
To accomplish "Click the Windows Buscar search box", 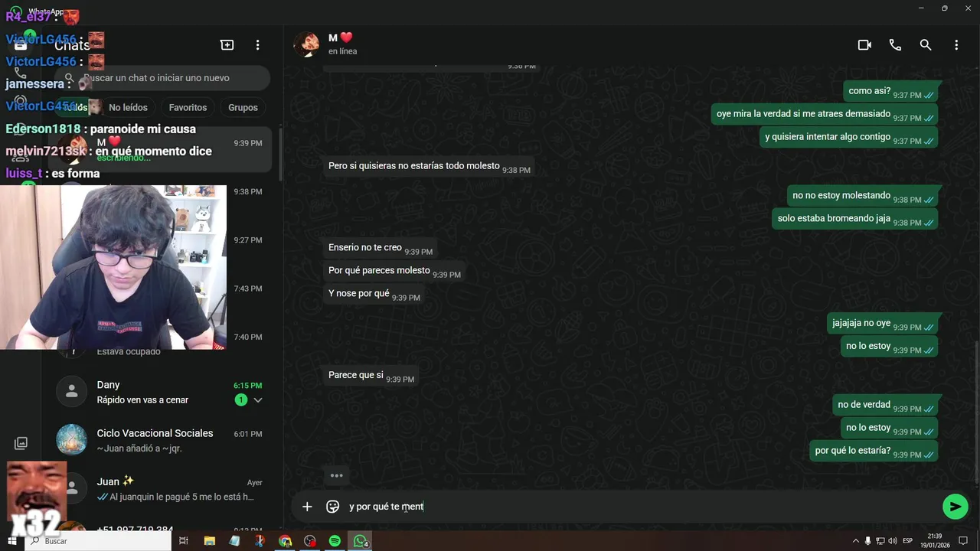I will click(x=98, y=541).
